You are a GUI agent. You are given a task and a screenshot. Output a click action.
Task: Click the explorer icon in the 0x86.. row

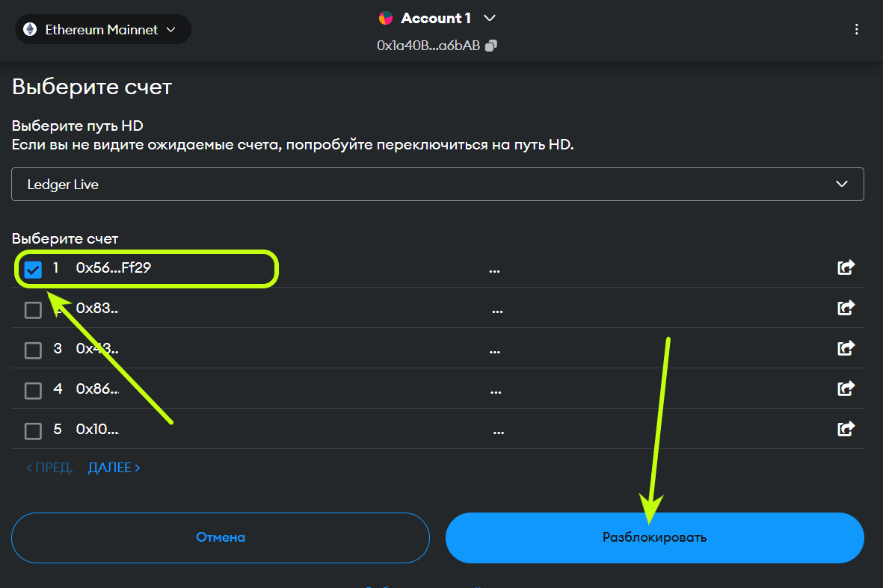click(x=846, y=389)
